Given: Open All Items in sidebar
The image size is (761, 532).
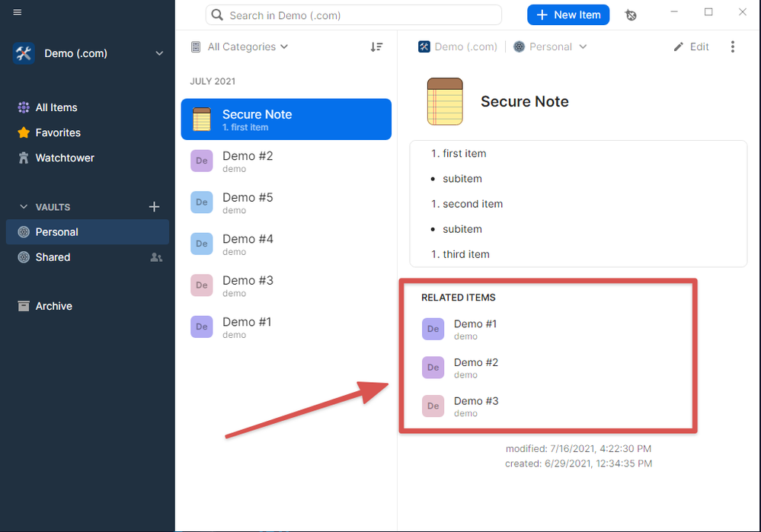Looking at the screenshot, I should pyautogui.click(x=56, y=107).
